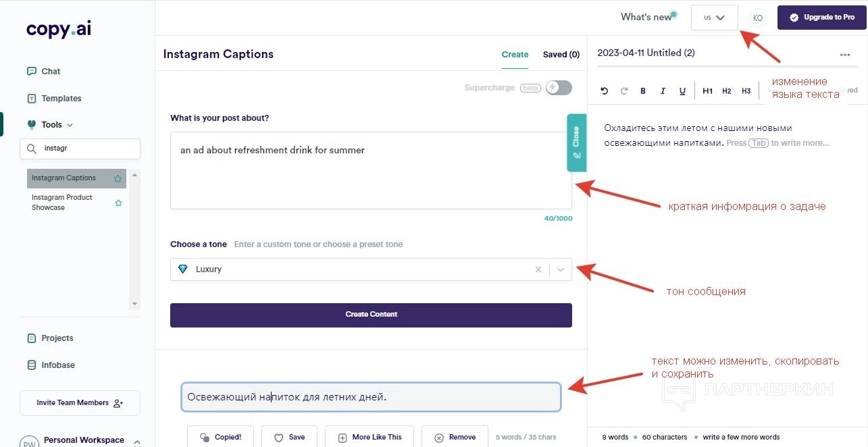This screenshot has width=868, height=447.
Task: Clear the Luxury tone with X icon
Action: [538, 269]
